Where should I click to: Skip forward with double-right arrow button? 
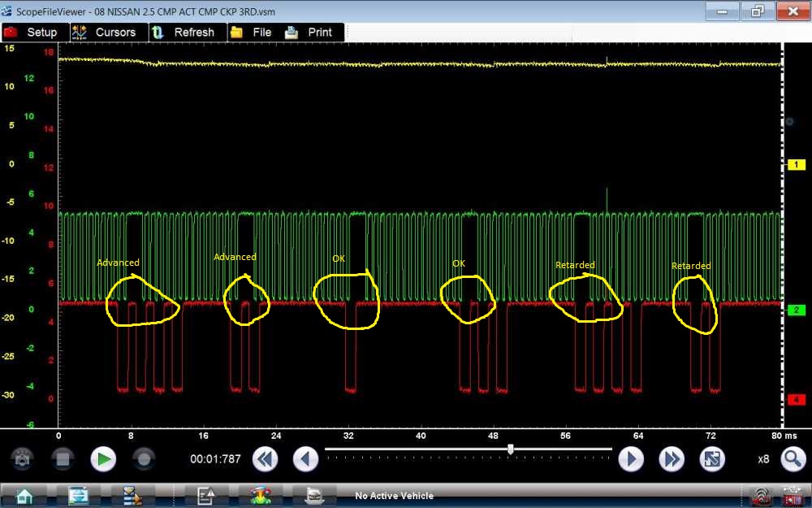pos(672,459)
